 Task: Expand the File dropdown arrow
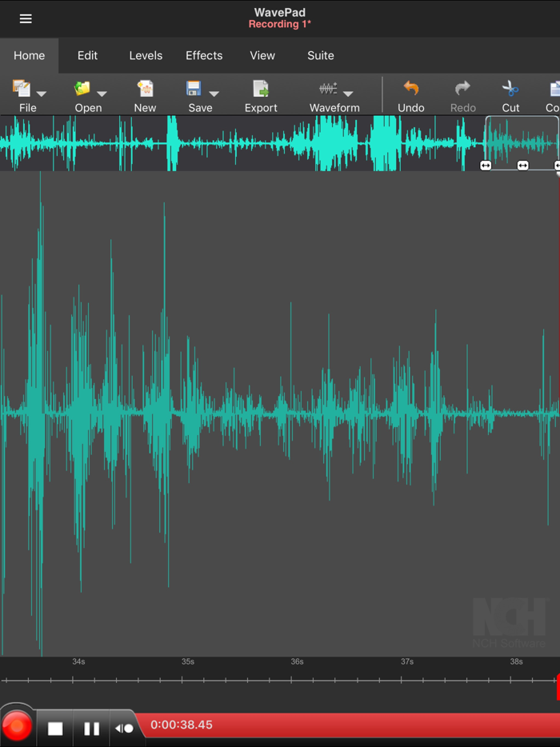click(42, 94)
